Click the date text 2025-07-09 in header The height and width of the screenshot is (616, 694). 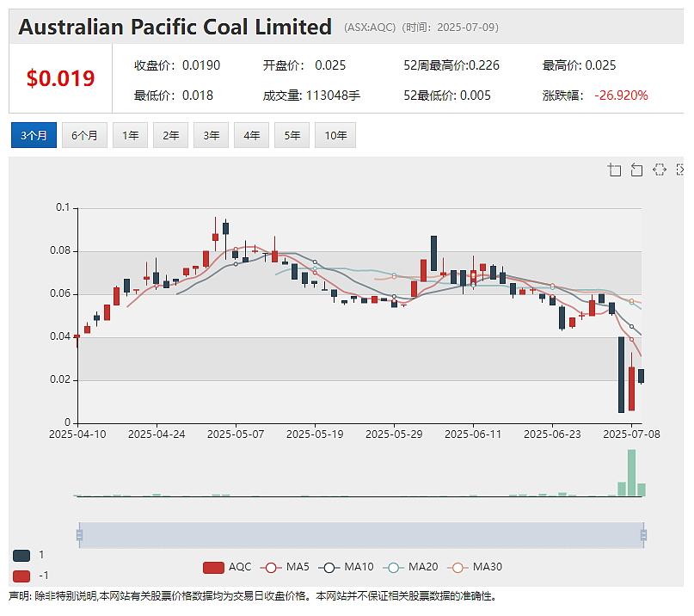465,28
